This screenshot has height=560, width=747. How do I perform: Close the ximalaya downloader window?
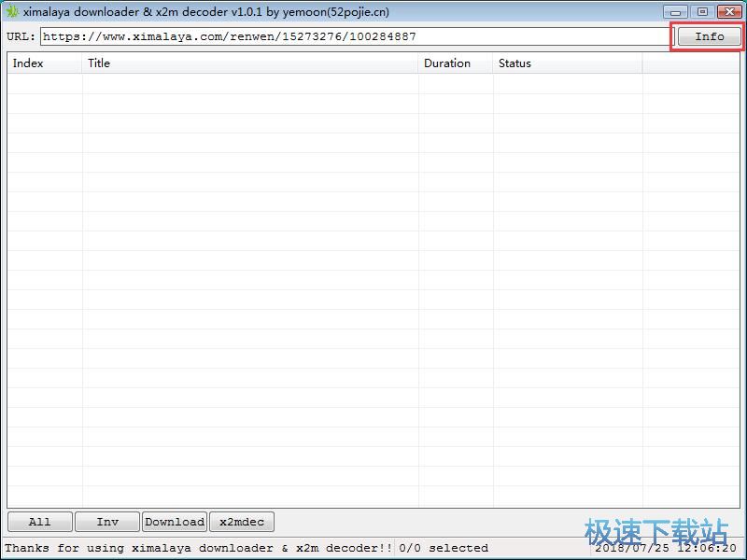(x=729, y=11)
